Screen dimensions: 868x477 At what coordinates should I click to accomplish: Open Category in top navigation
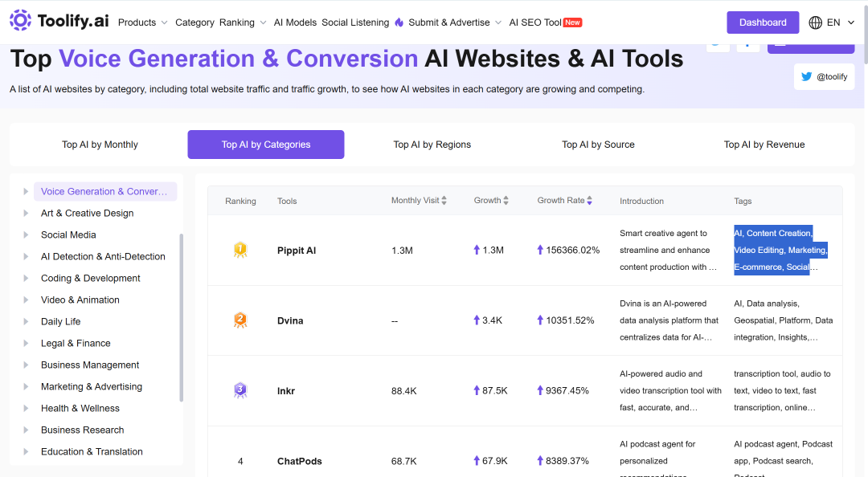pyautogui.click(x=194, y=22)
